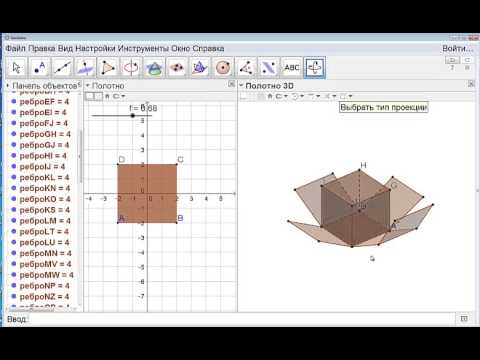Image resolution: width=480 pixels, height=360 pixels.
Task: Select the реброLM = 4 row
Action: (45, 221)
